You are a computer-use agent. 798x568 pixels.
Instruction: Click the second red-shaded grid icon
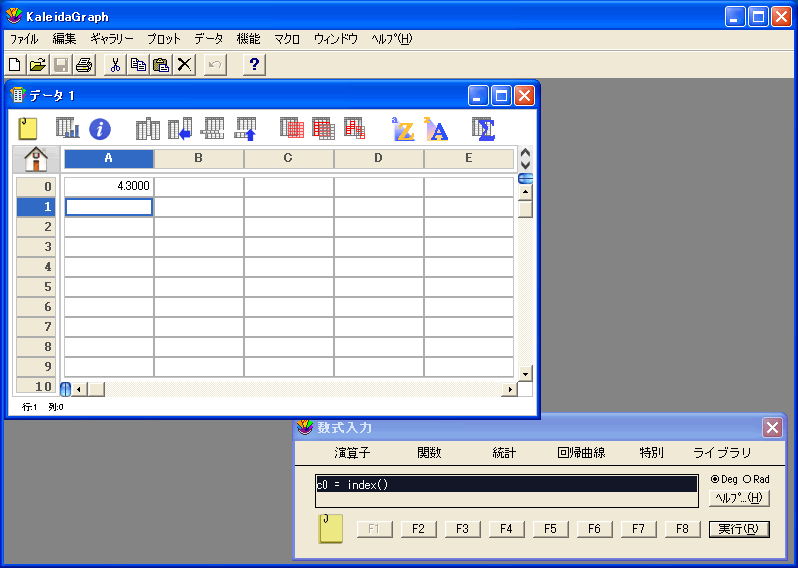pyautogui.click(x=323, y=129)
